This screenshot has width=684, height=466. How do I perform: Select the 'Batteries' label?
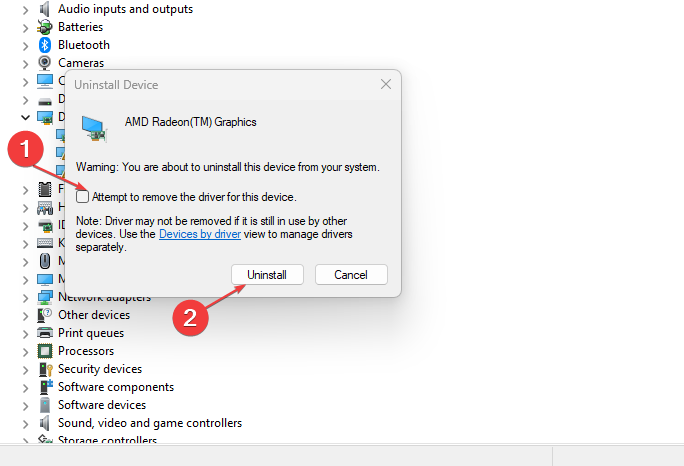(x=81, y=27)
